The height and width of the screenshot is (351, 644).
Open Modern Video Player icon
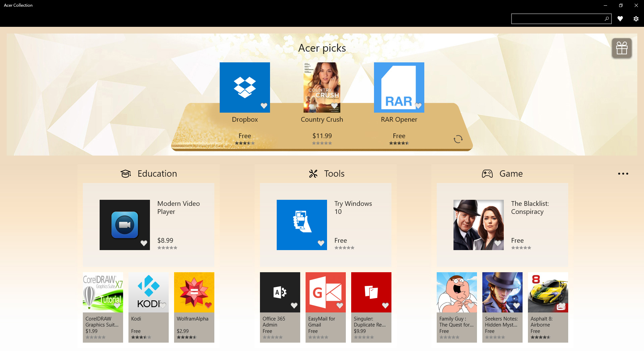pyautogui.click(x=125, y=225)
